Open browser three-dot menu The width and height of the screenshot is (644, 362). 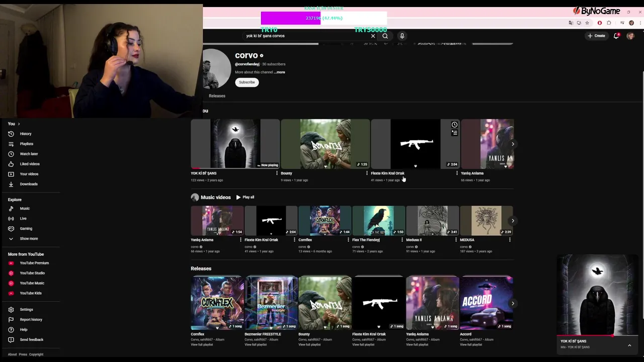639,23
